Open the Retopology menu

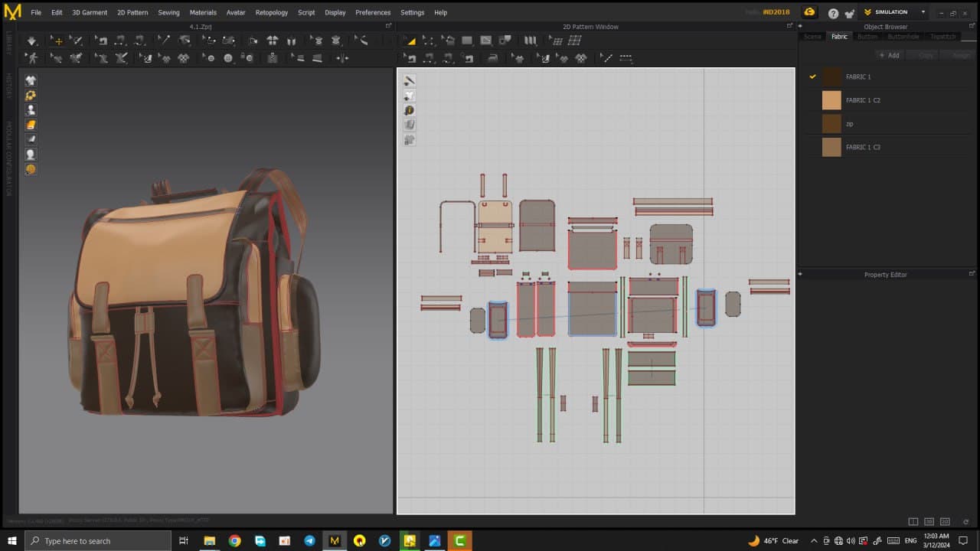tap(272, 12)
